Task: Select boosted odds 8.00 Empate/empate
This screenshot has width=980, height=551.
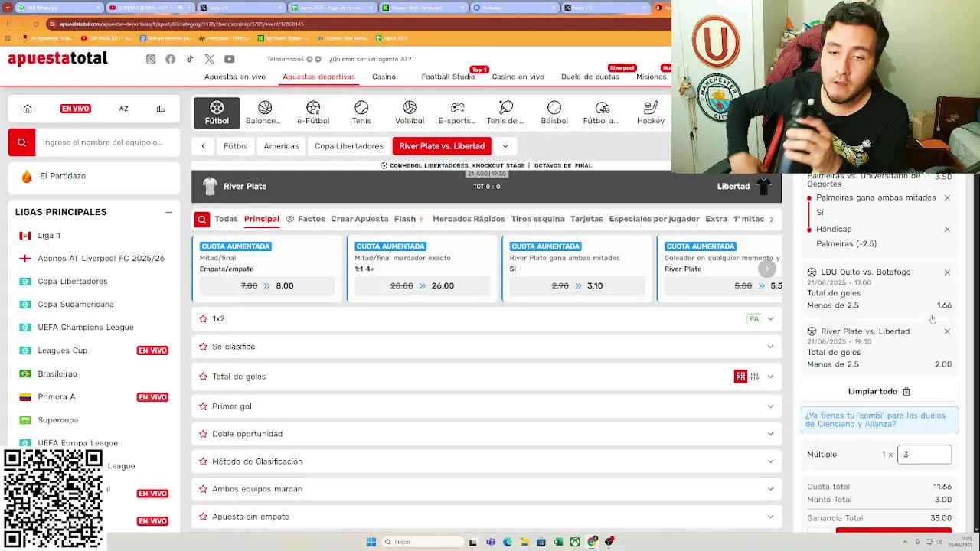Action: 267,285
